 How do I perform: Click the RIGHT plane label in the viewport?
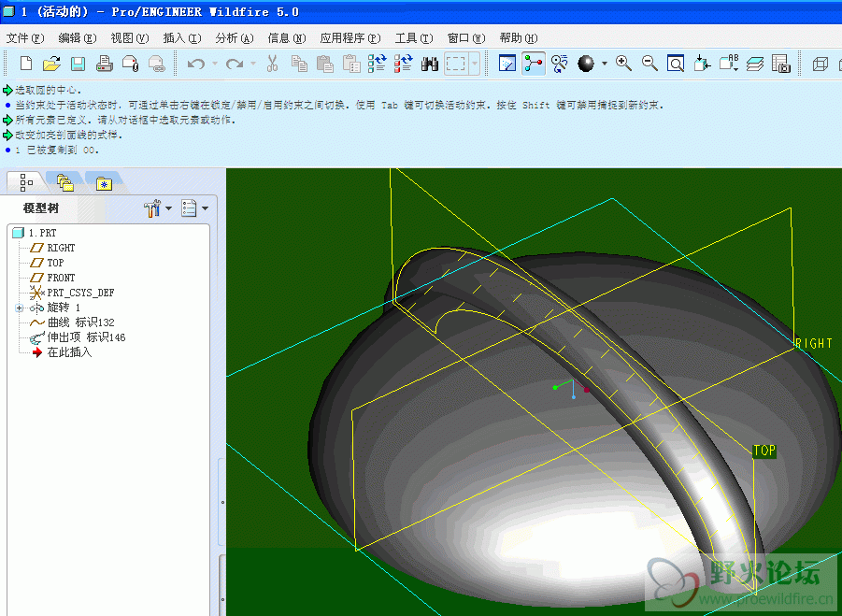point(814,343)
